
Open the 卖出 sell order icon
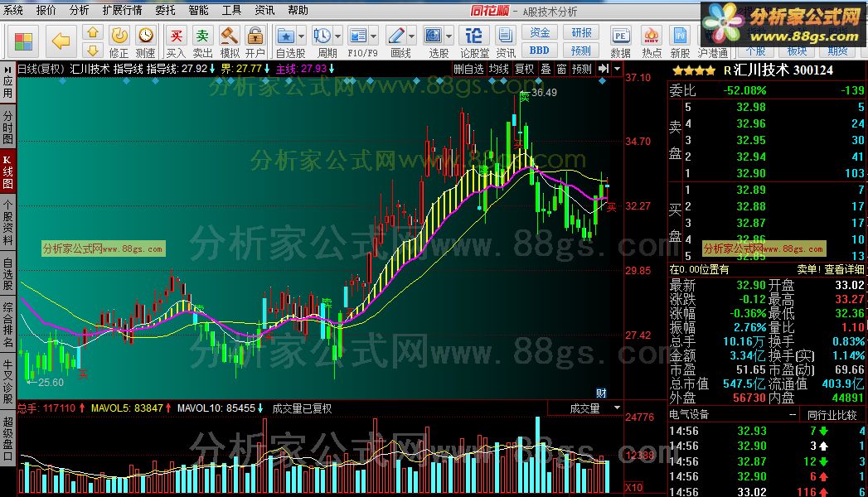[202, 42]
